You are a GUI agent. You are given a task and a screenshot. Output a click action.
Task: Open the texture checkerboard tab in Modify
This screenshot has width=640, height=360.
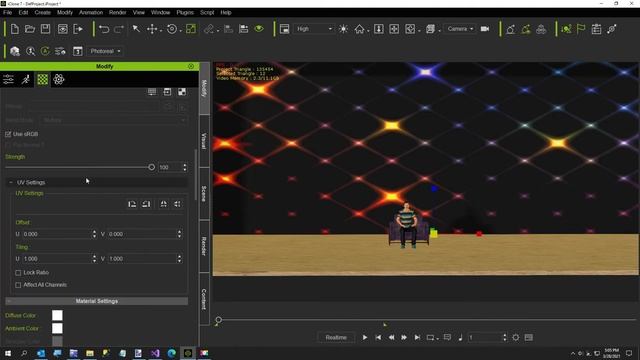click(x=42, y=79)
